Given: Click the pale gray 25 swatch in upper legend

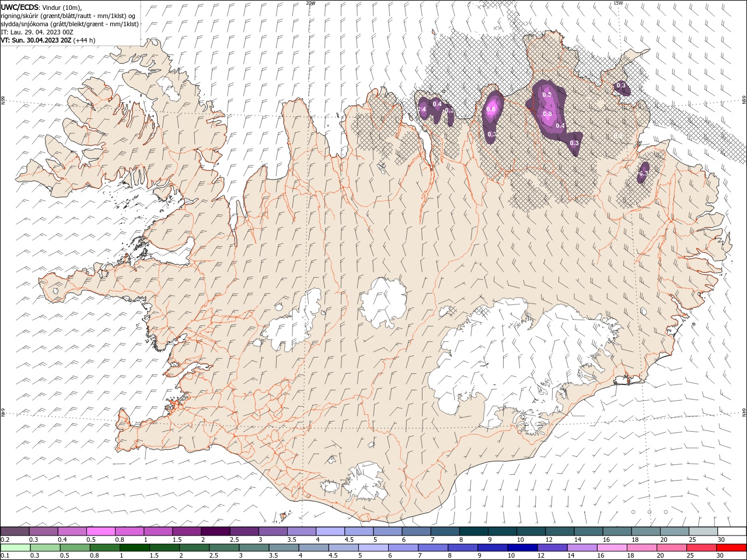Looking at the screenshot, I should pyautogui.click(x=703, y=531).
